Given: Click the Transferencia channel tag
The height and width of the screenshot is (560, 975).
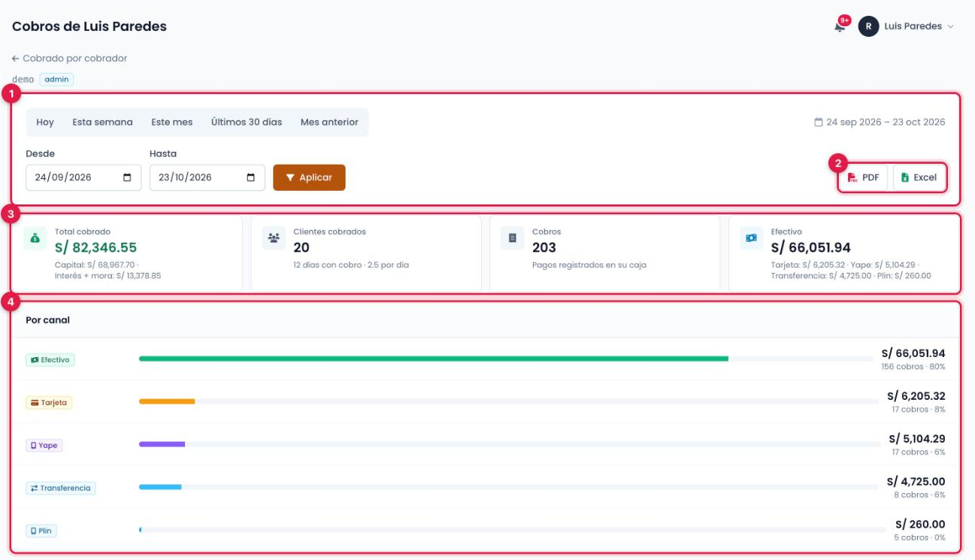Looking at the screenshot, I should (x=61, y=489).
